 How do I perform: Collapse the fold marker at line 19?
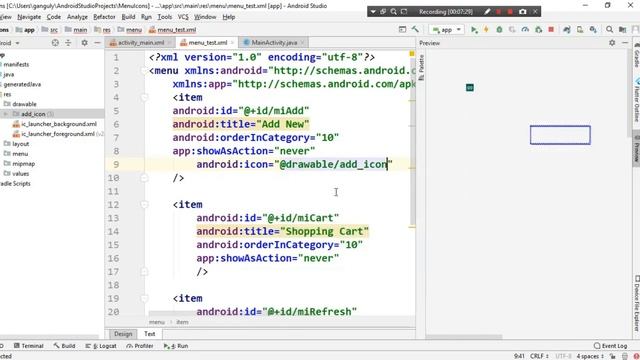point(144,298)
